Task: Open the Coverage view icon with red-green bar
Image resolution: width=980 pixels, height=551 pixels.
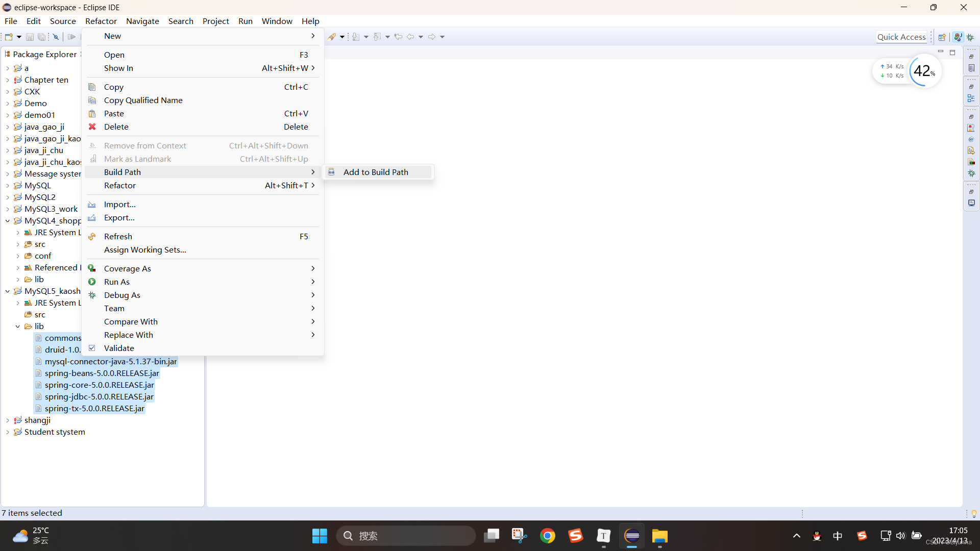Action: (971, 162)
